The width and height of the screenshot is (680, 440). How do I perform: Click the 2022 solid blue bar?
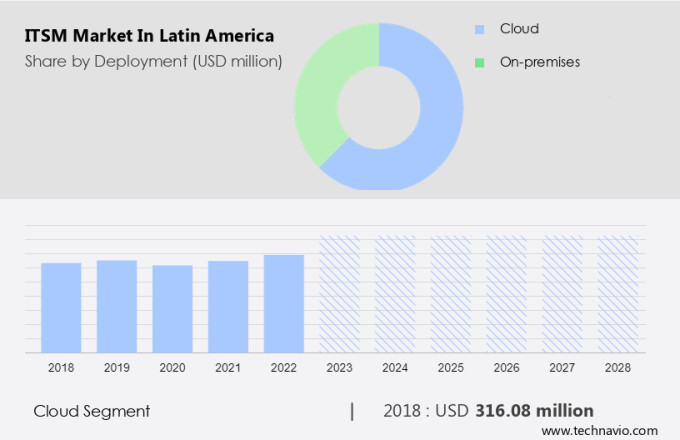(x=284, y=303)
